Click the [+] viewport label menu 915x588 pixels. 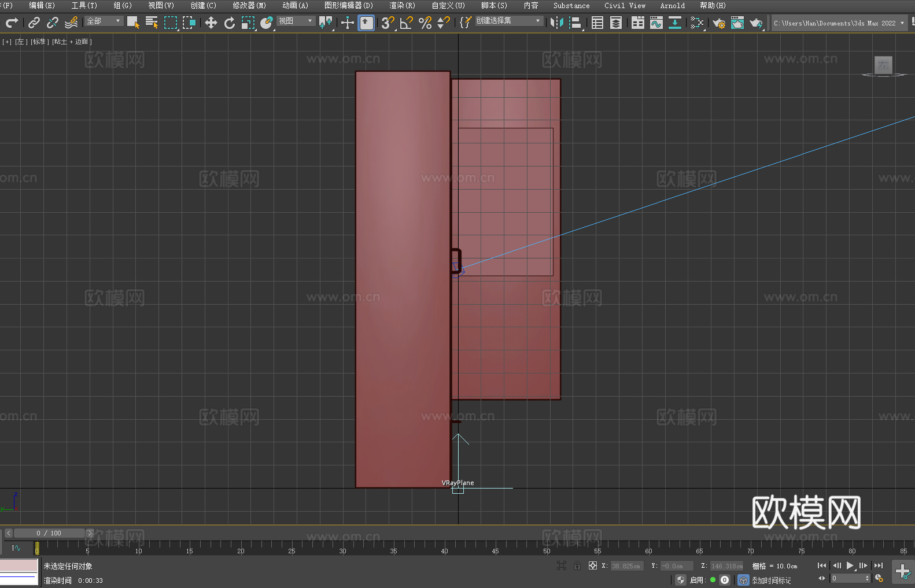click(7, 42)
